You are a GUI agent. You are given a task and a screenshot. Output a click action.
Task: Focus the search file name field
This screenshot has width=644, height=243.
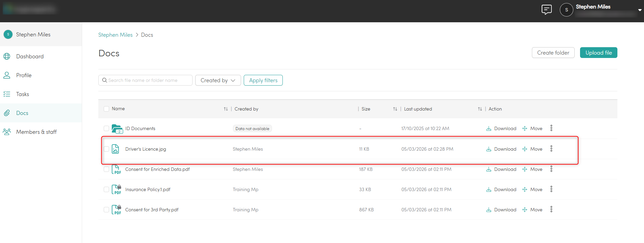(x=145, y=80)
